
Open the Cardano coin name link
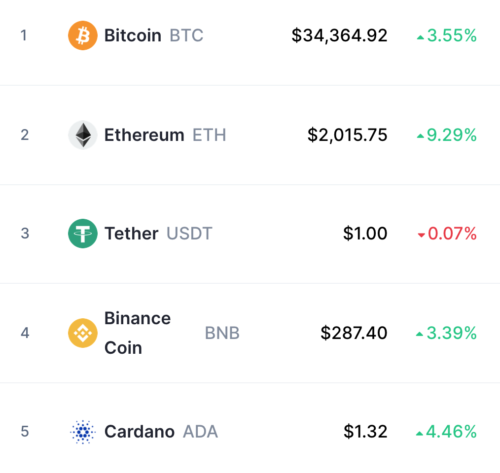click(139, 432)
